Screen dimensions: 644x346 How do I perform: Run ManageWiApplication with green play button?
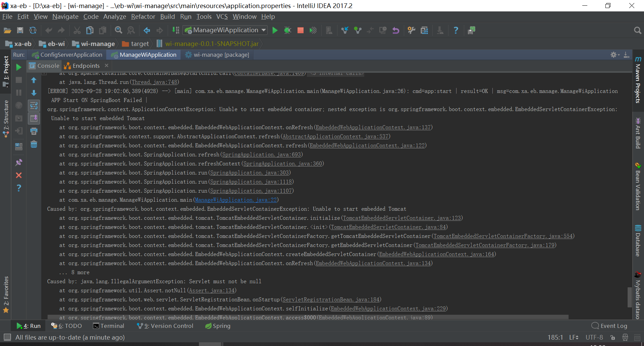point(275,31)
